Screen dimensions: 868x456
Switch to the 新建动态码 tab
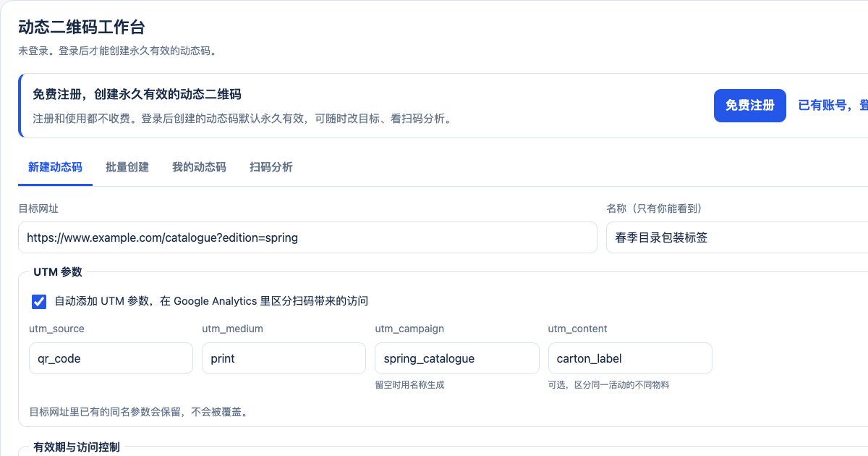point(55,167)
